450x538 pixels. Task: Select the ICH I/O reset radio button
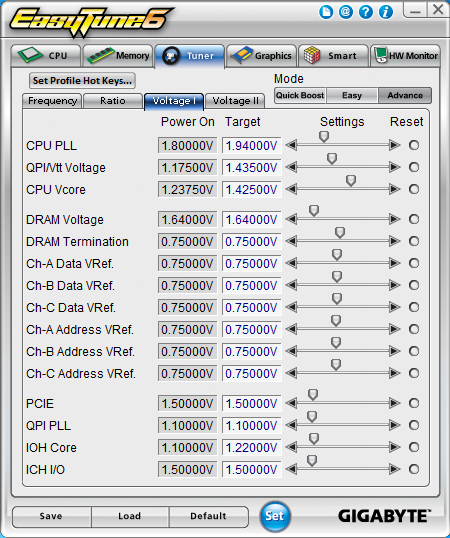(x=414, y=469)
